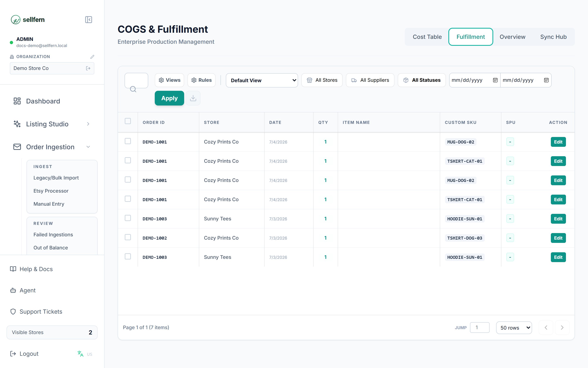Open the Default View dropdown

point(262,80)
